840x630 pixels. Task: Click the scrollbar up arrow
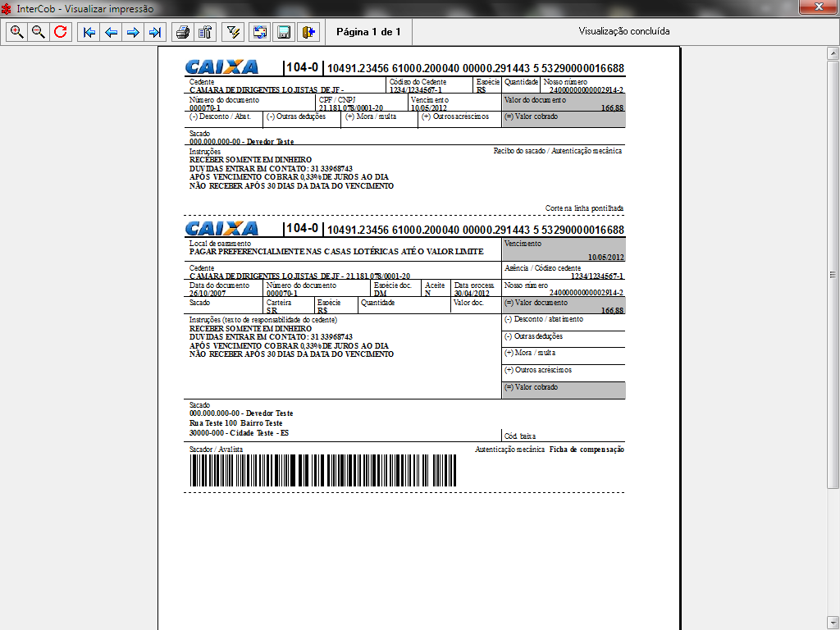[833, 53]
